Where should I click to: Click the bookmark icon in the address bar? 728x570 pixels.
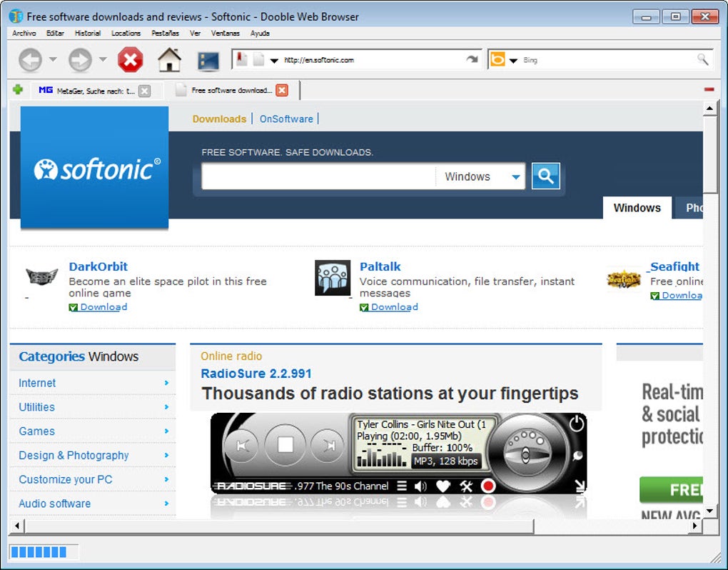[x=242, y=59]
